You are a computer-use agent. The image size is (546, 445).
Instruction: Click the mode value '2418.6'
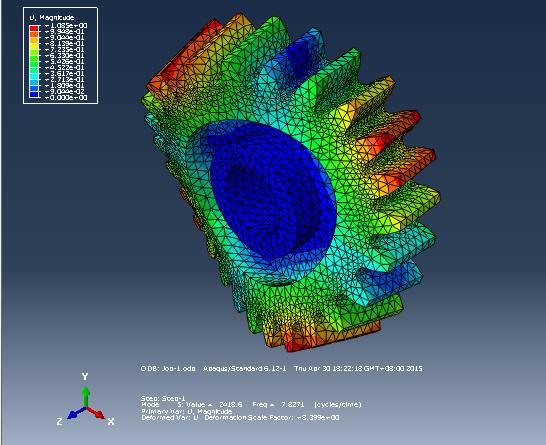(x=231, y=405)
